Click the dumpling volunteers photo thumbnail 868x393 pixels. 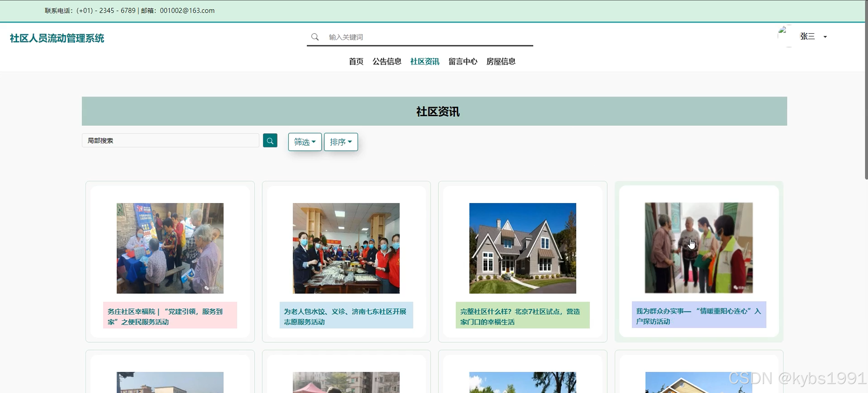coord(346,248)
